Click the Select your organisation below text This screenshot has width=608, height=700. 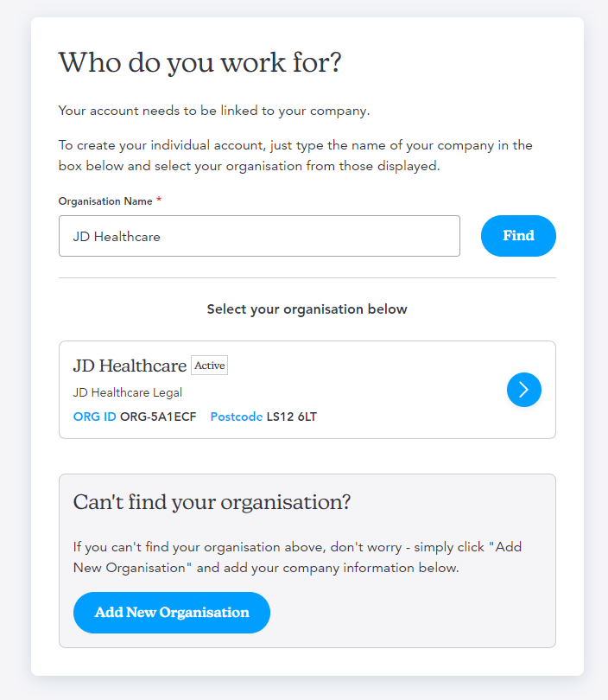[307, 309]
